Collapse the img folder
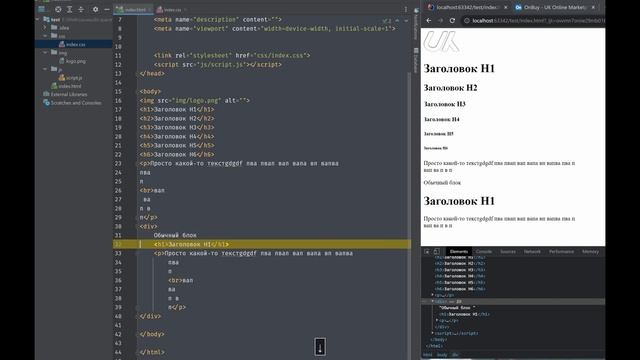The width and height of the screenshot is (640, 360). 45,53
